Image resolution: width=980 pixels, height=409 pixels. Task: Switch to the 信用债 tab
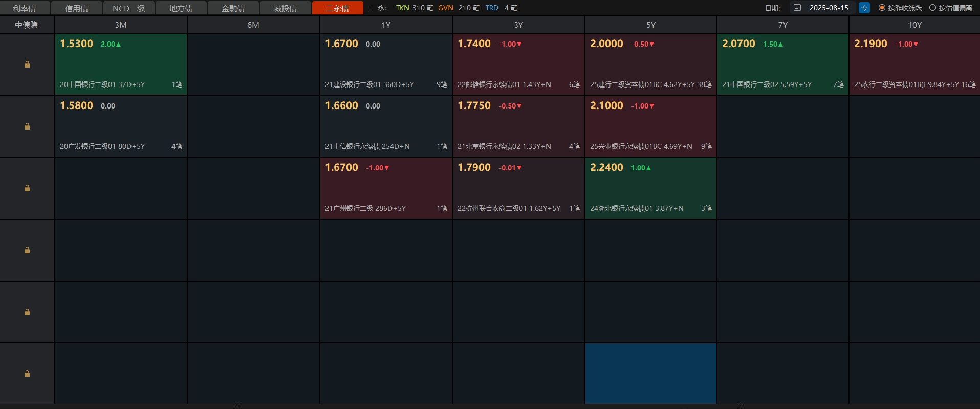coord(77,8)
